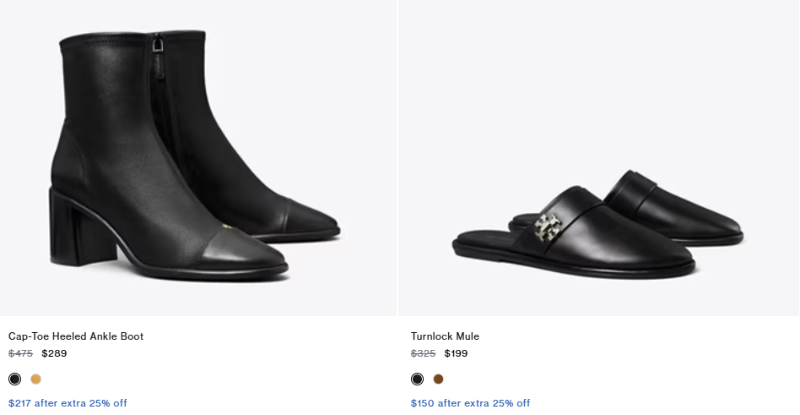800x415 pixels.
Task: Open Cap-Toe Heeled Ankle Boot product title
Action: click(76, 336)
